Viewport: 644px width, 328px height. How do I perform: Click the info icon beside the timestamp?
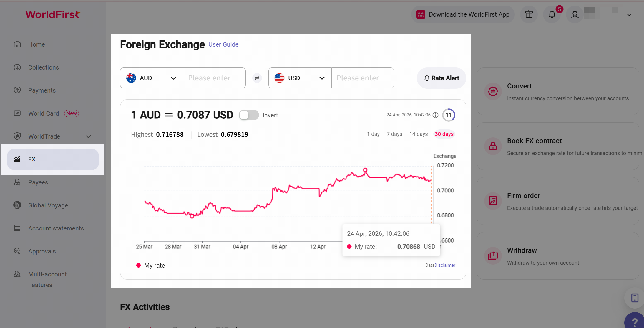tap(436, 115)
